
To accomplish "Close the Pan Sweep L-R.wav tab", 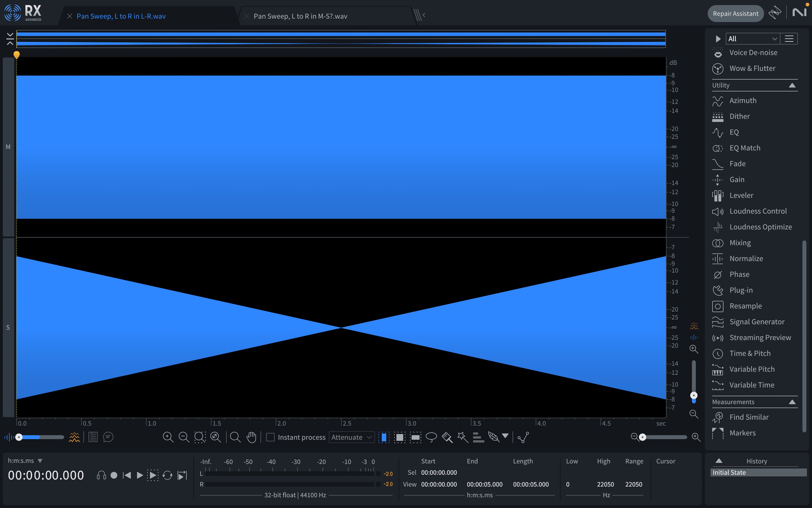I will [69, 16].
